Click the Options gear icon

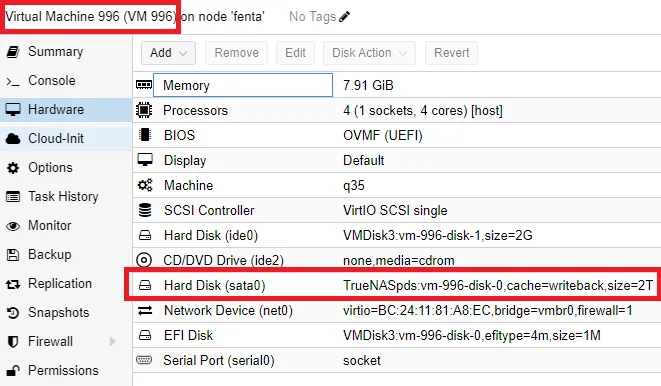[13, 168]
